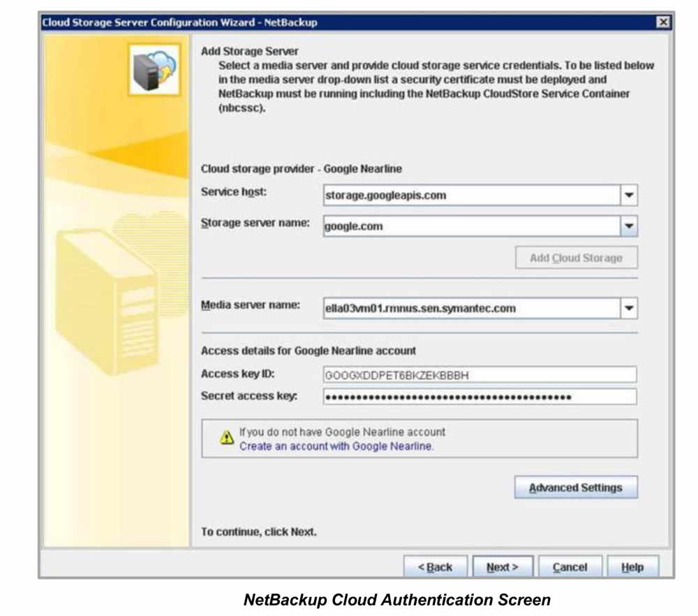
Task: Click the Secret access key password field
Action: click(480, 397)
